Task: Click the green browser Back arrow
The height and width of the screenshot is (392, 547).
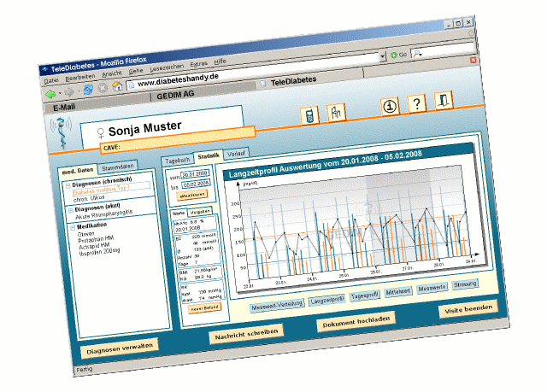Action: 51,94
